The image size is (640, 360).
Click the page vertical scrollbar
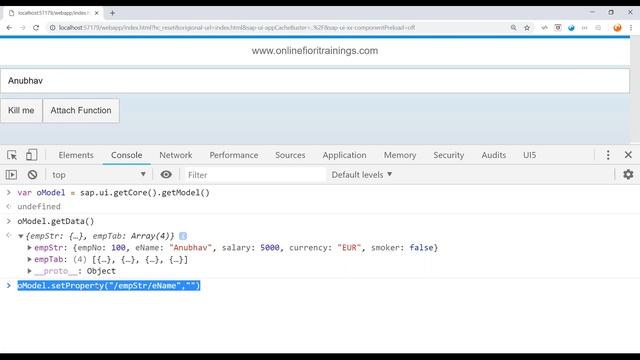pos(635,90)
